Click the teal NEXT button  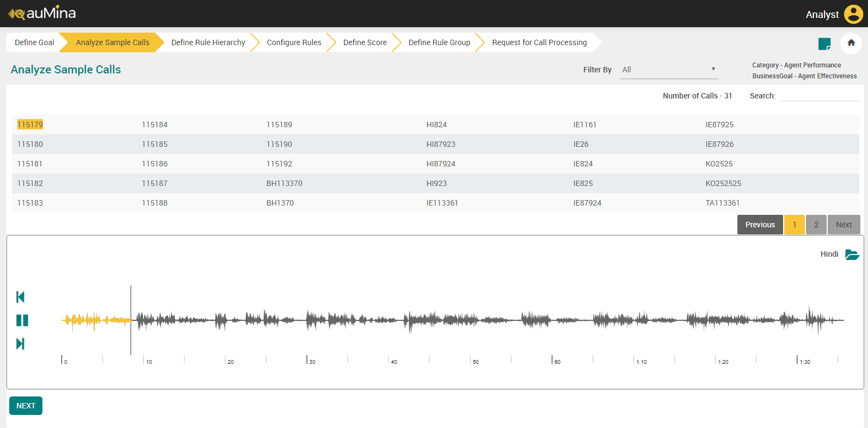pyautogui.click(x=26, y=406)
